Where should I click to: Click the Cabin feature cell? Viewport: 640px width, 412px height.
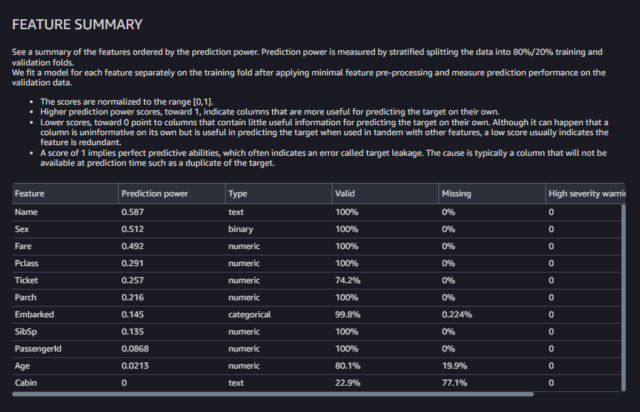65,383
